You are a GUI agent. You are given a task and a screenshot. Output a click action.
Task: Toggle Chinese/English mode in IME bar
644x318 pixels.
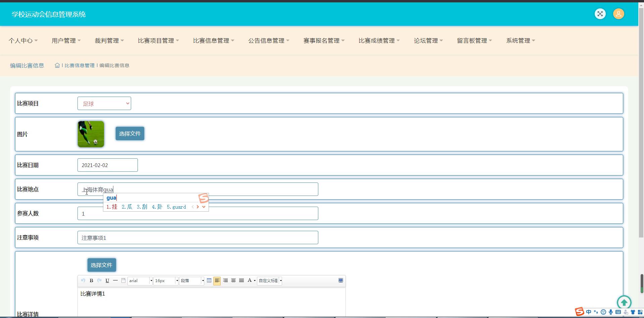pyautogui.click(x=589, y=312)
